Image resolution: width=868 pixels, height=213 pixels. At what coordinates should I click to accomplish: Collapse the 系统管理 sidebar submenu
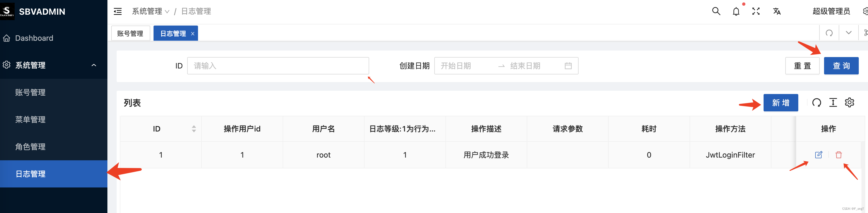coord(54,65)
